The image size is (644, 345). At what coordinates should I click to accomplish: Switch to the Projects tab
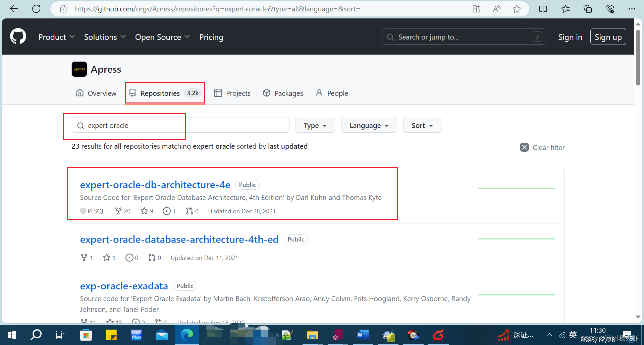pyautogui.click(x=232, y=93)
